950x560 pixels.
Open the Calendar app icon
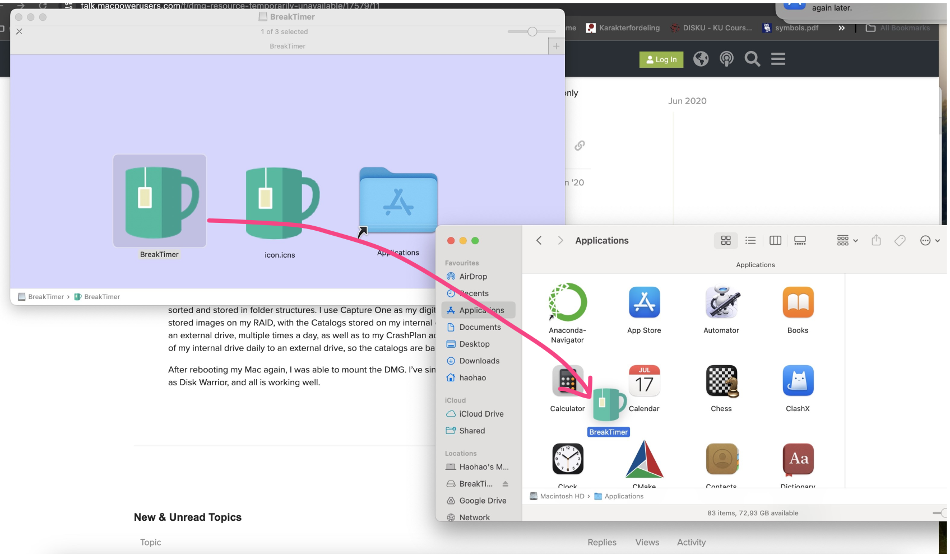click(x=644, y=381)
